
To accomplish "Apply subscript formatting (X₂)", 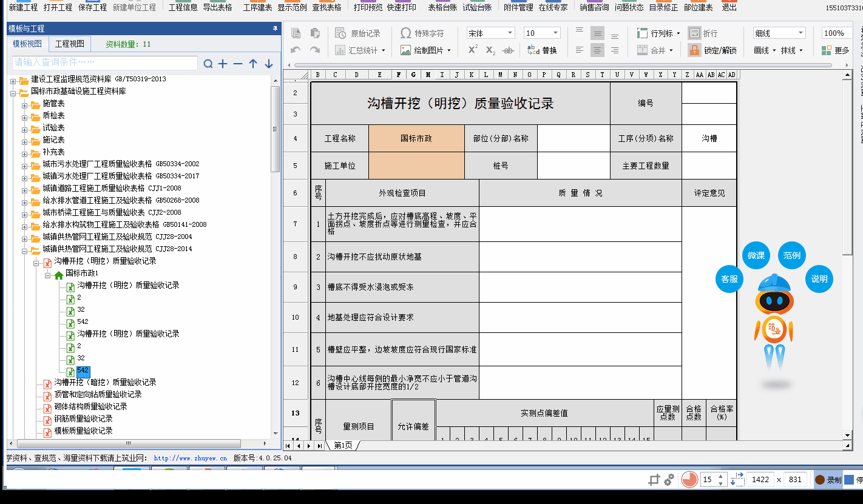I will point(490,50).
